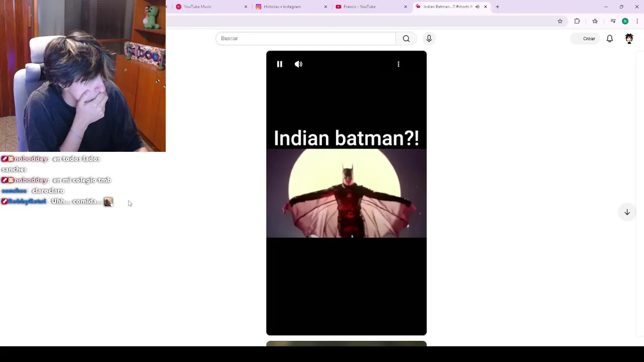Start voice search with microphone icon

[x=429, y=38]
